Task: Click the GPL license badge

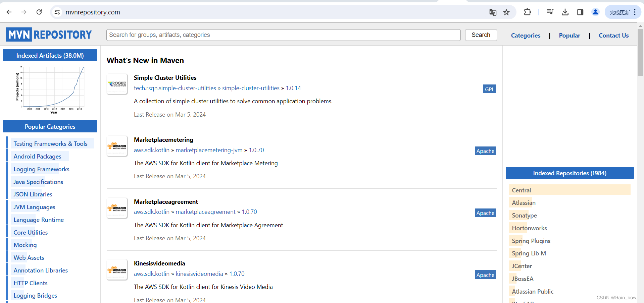Action: tap(490, 89)
